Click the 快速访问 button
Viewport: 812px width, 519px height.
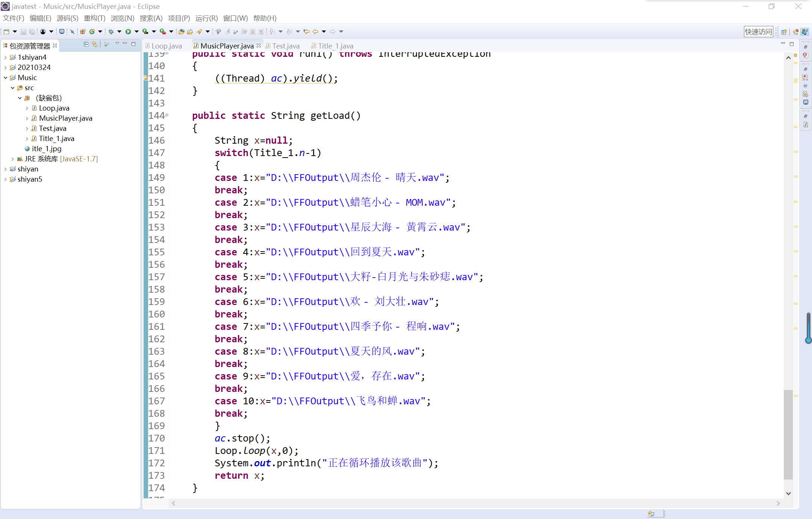coord(758,32)
